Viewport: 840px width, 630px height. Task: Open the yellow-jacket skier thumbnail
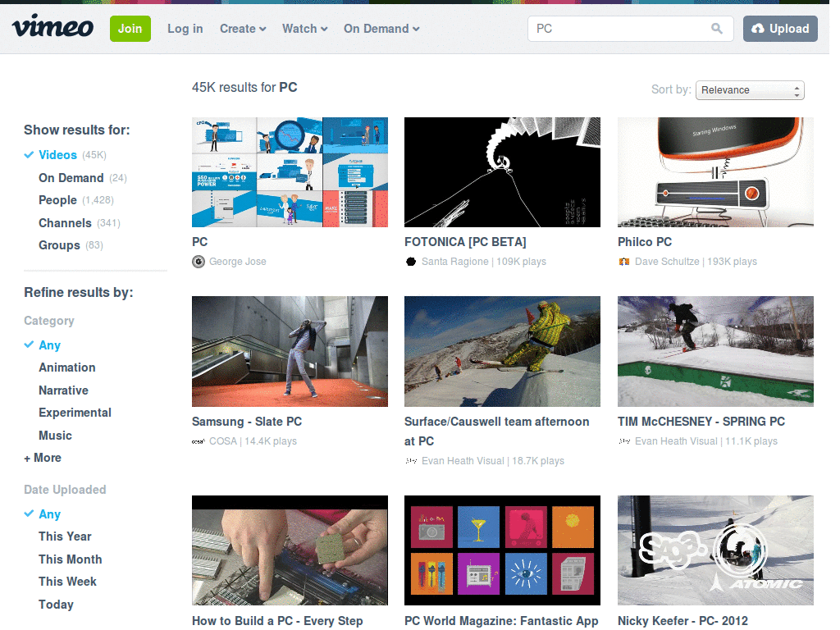pyautogui.click(x=503, y=351)
